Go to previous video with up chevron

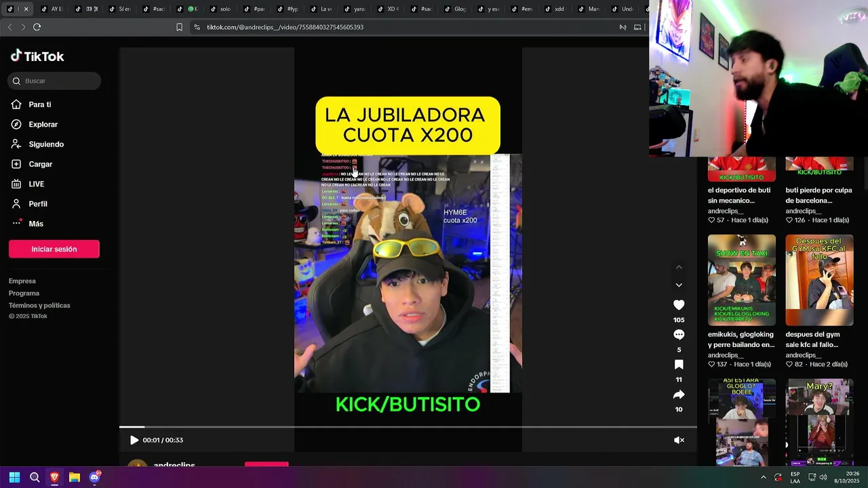pyautogui.click(x=679, y=267)
